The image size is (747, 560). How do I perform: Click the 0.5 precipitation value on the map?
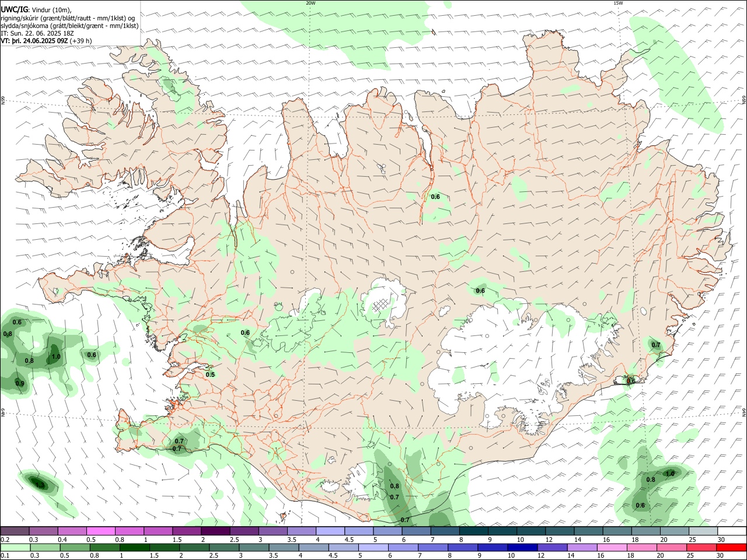click(210, 374)
